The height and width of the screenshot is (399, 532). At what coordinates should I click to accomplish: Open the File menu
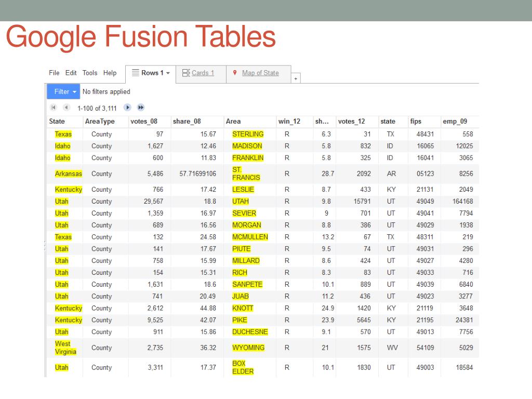tap(54, 73)
